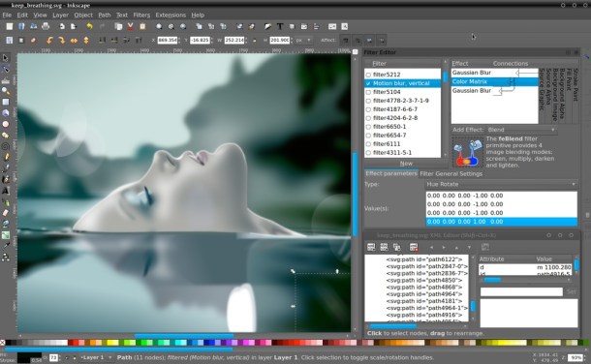Select svg:path id="path4181" node
Image resolution: width=591 pixels, height=364 pixels.
click(x=423, y=301)
